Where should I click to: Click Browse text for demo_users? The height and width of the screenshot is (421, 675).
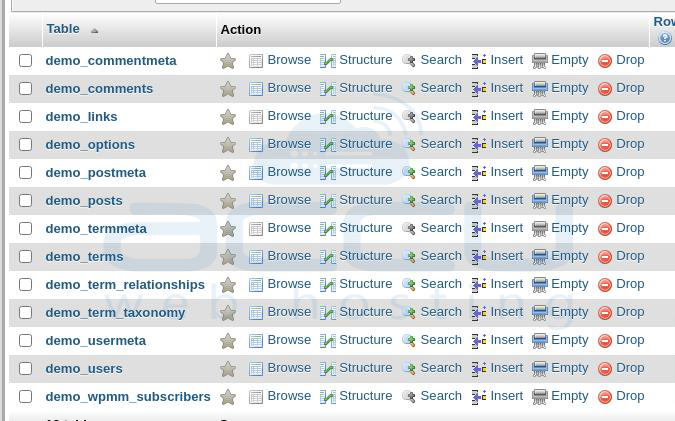289,368
